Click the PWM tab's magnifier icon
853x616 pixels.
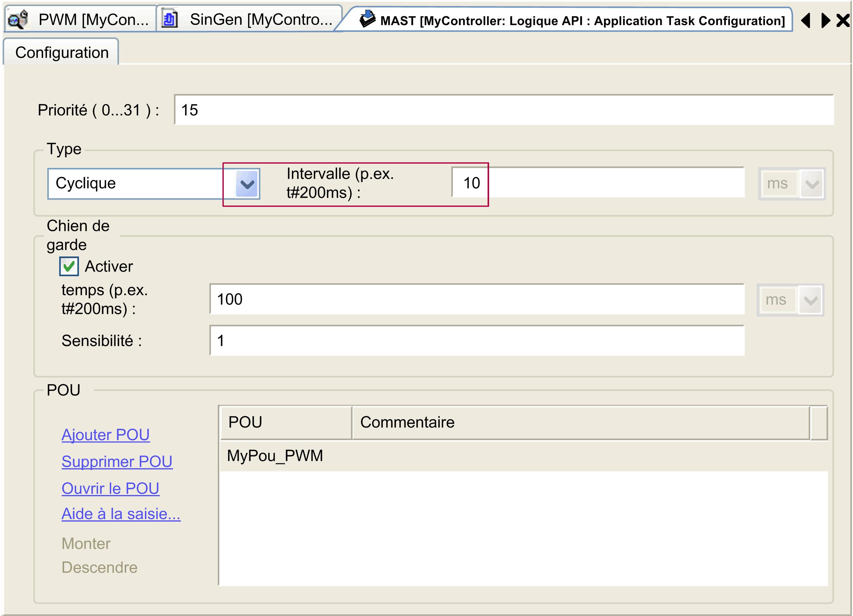coord(18,20)
